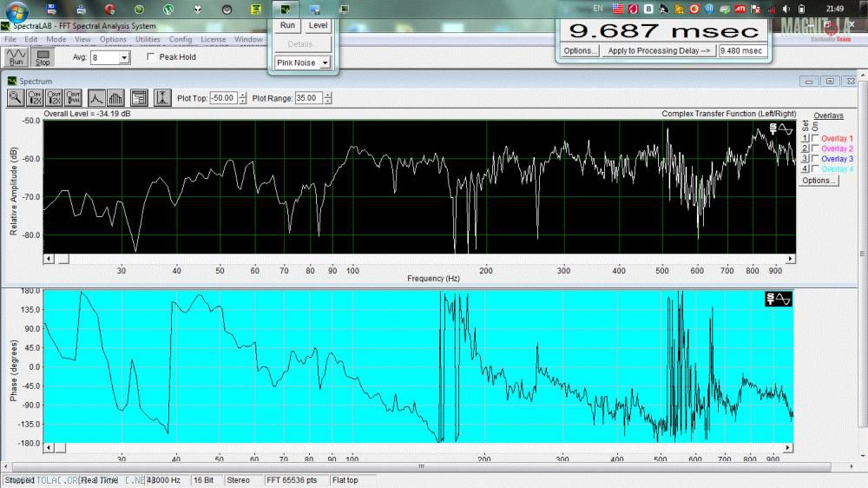Decrease Plot Top with the down spinner
The height and width of the screenshot is (488, 868).
(242, 102)
